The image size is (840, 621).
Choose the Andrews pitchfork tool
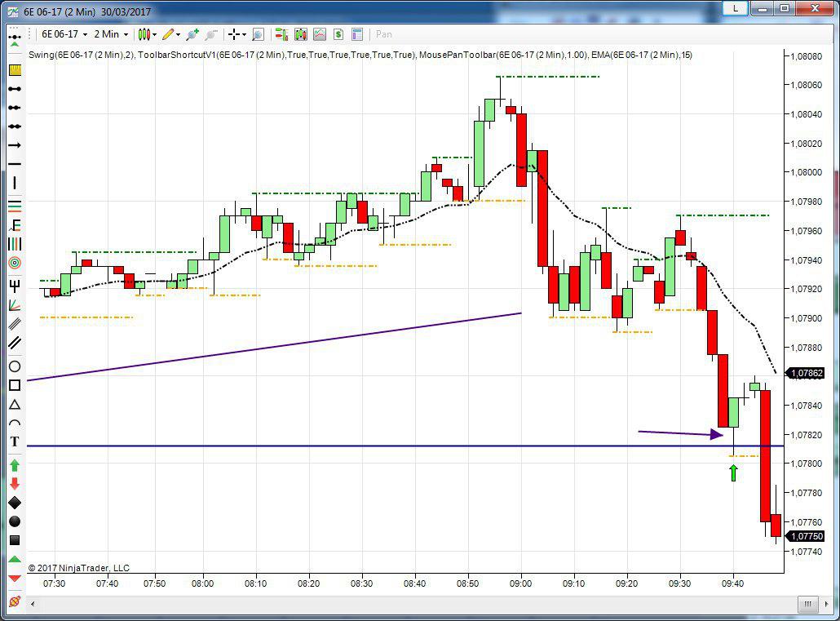(15, 286)
